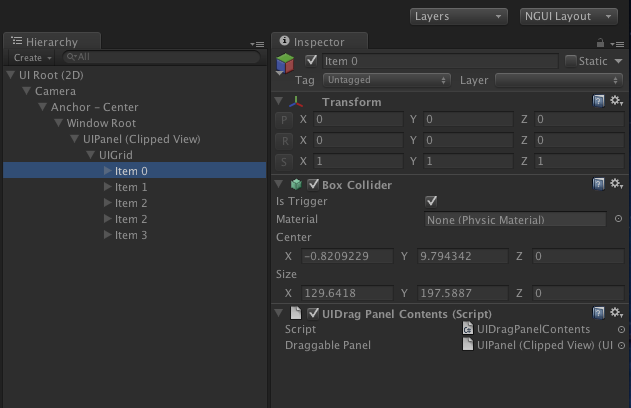Open Transform component help icon
Screen dimensions: 631x408
(598, 101)
